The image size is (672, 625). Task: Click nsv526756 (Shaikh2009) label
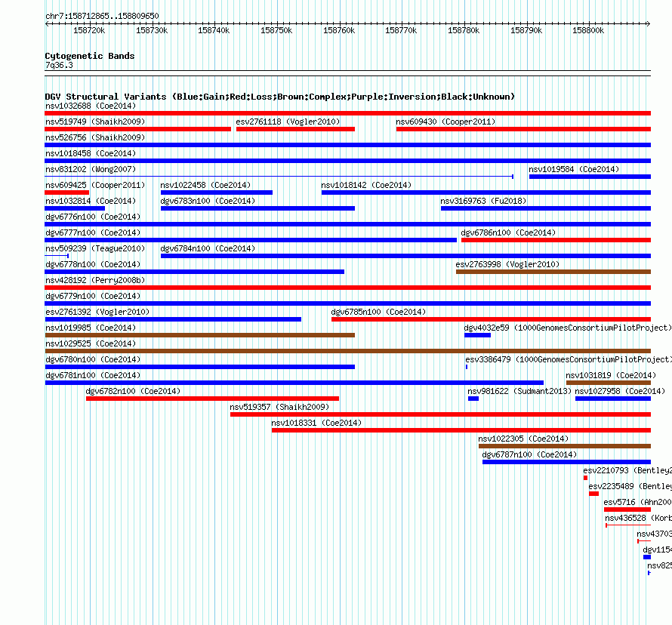point(95,137)
